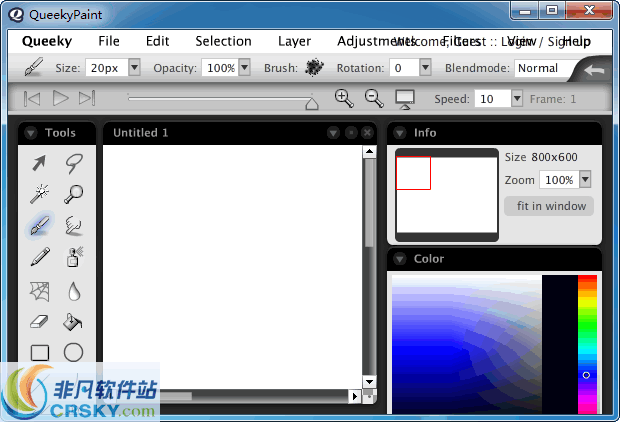Image resolution: width=620 pixels, height=422 pixels.
Task: Pick a color in the blue gradient area
Action: 467,344
